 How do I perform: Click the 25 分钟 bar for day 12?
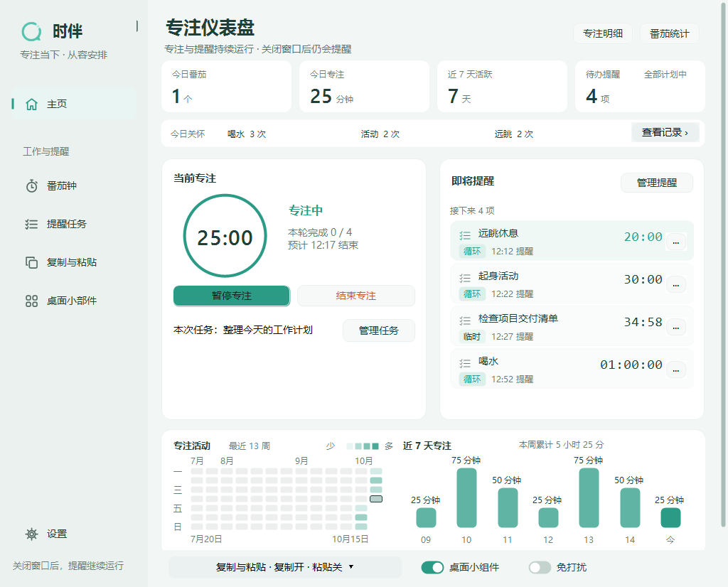click(548, 518)
